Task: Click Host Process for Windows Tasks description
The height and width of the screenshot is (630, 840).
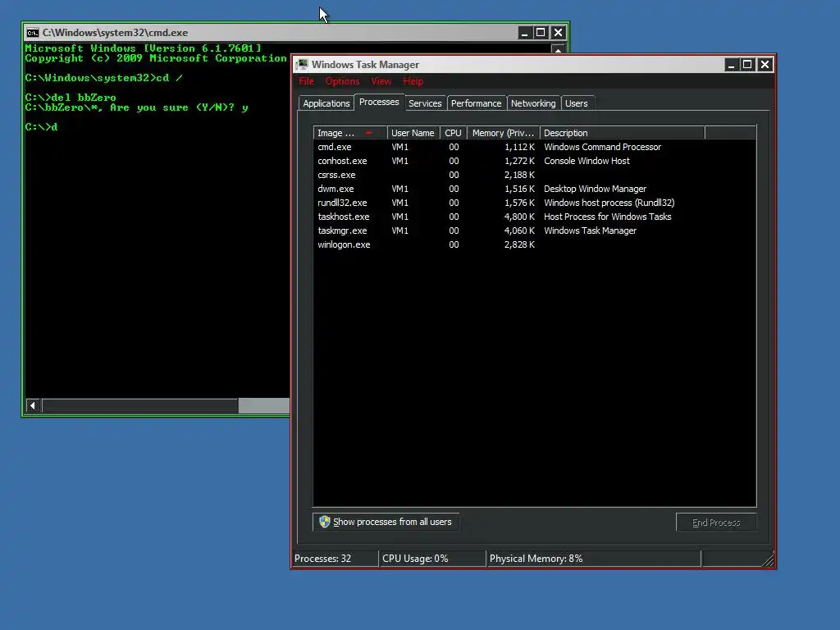Action: [x=608, y=217]
